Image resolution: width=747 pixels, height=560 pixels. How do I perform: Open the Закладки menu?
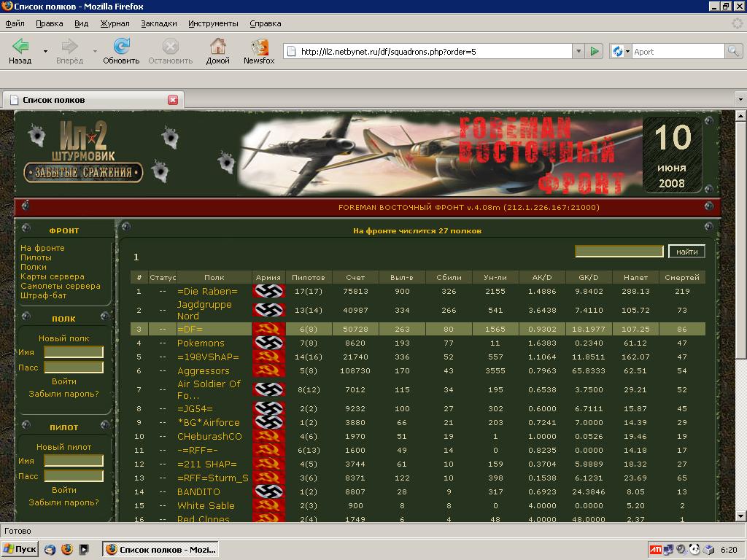[158, 23]
